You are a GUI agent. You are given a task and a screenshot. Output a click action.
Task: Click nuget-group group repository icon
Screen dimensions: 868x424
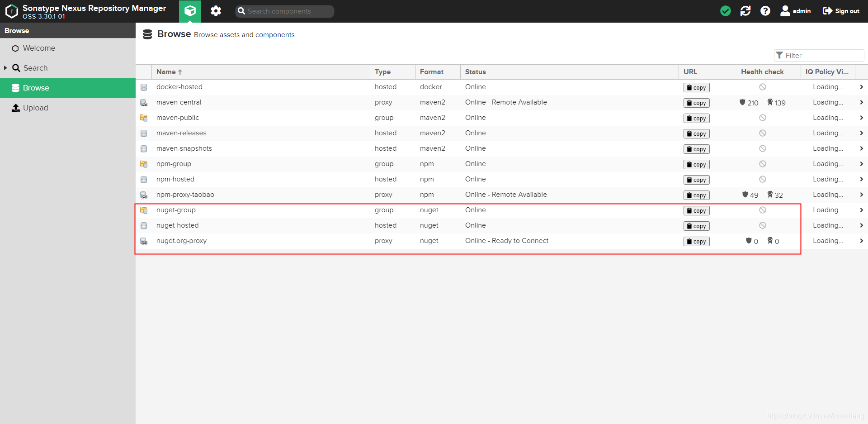tap(144, 210)
